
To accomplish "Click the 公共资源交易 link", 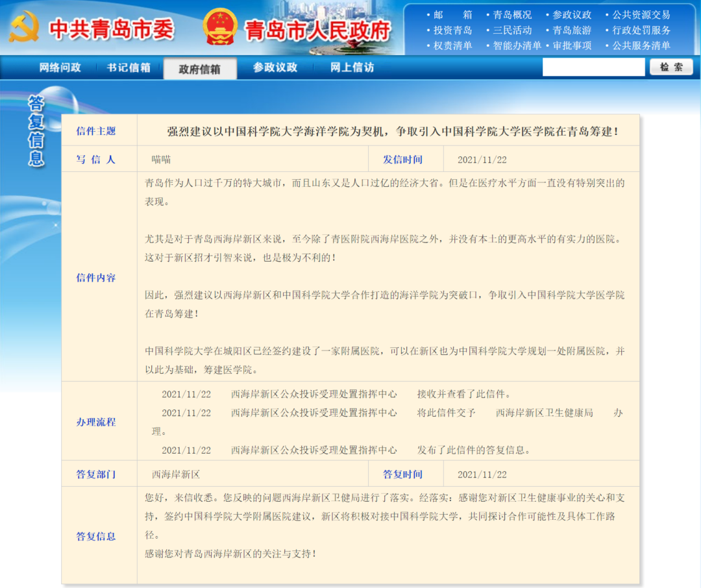I will (x=641, y=15).
